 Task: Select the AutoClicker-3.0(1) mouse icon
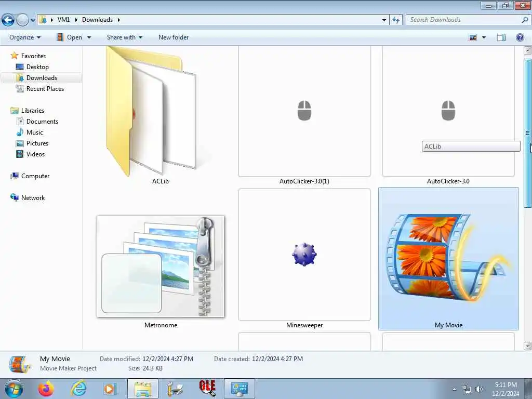coord(304,111)
